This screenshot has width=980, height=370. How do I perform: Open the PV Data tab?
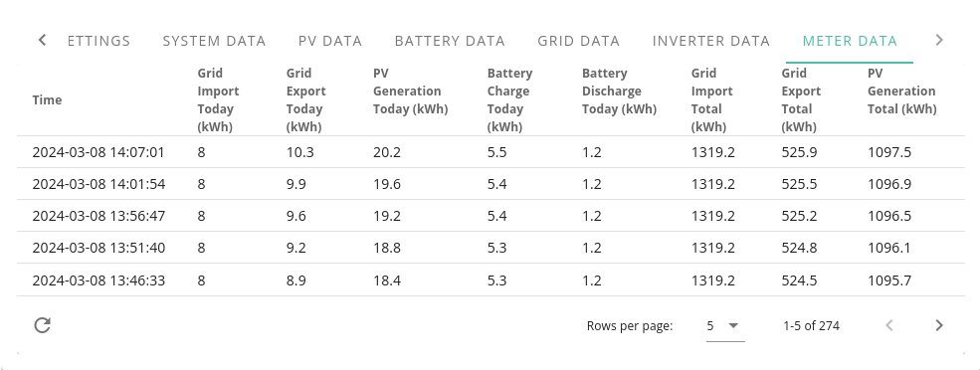(330, 41)
